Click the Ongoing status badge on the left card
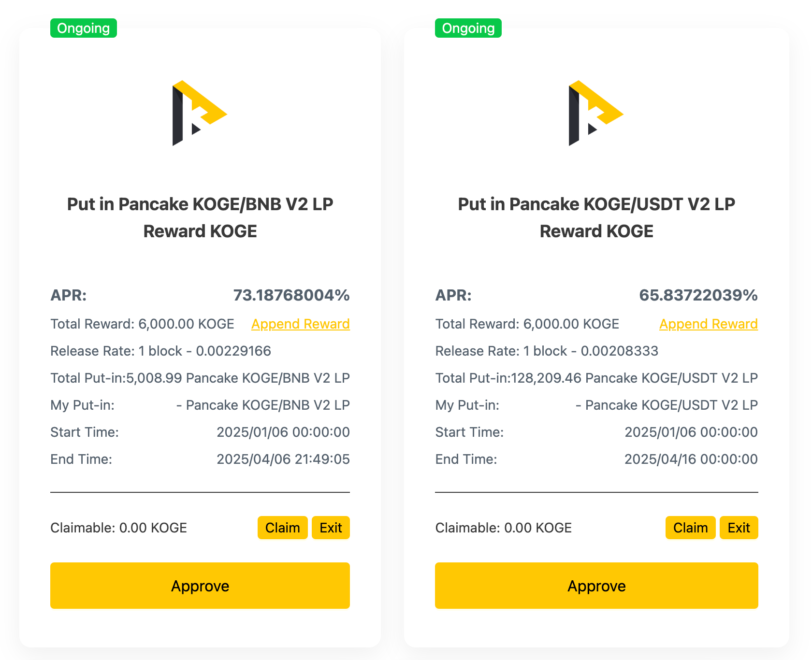 coord(83,28)
